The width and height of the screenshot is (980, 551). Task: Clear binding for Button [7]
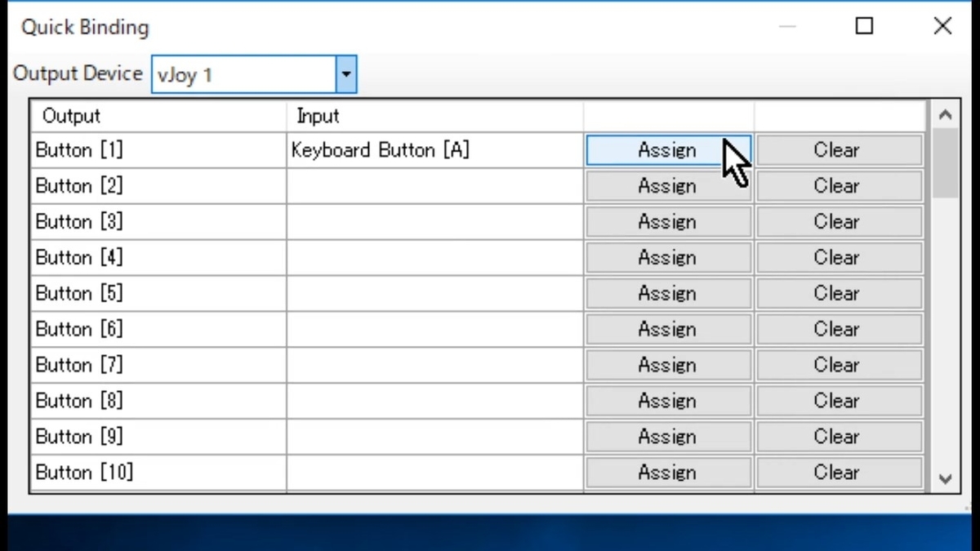tap(839, 366)
